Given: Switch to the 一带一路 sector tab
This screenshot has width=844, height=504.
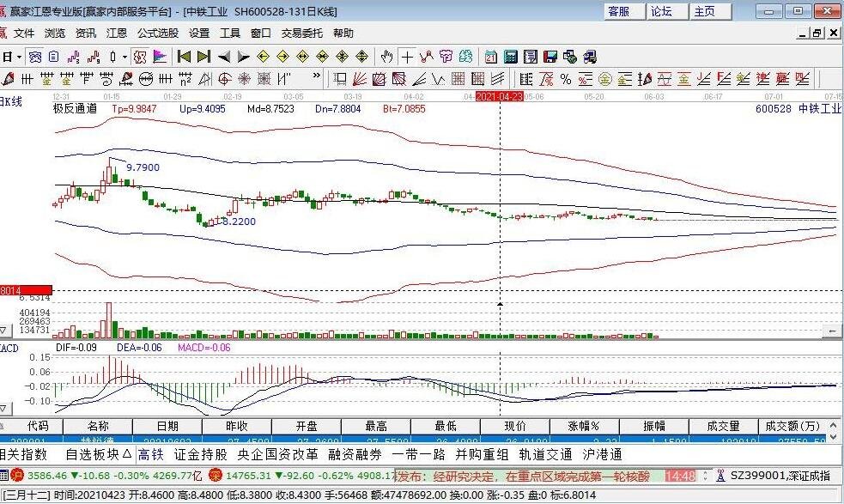Looking at the screenshot, I should [419, 454].
